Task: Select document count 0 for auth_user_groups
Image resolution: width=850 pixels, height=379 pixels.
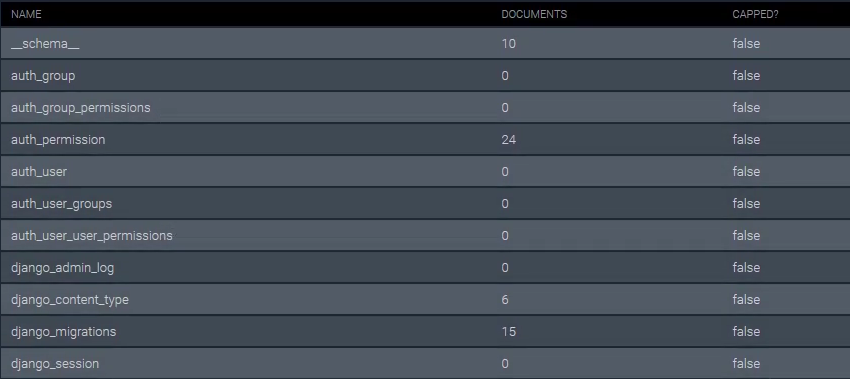Action: point(505,204)
